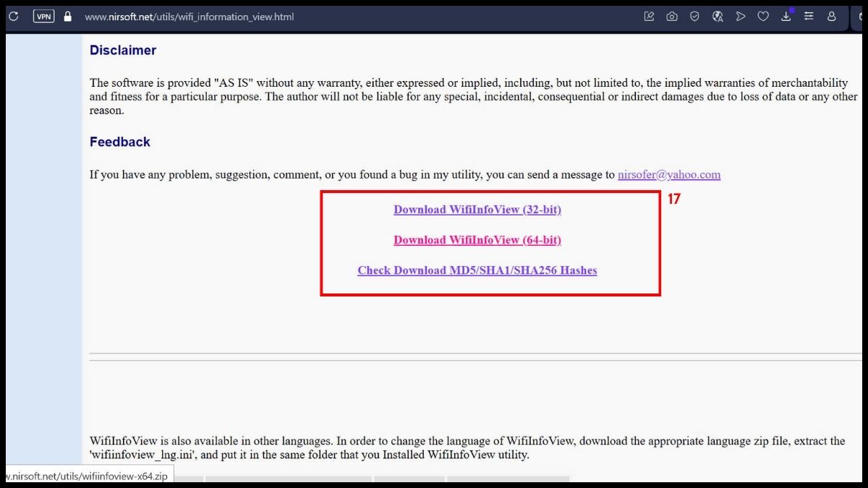868x488 pixels.
Task: Open the easy setup sliders icon
Action: pos(809,17)
